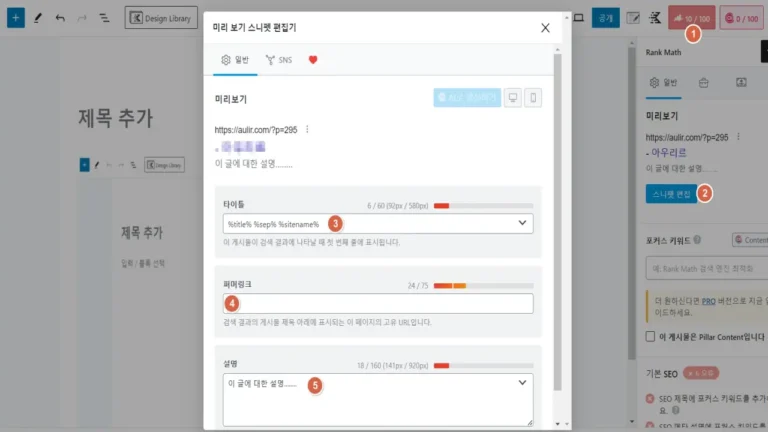Click the Content AI button in sidebar

[750, 240]
